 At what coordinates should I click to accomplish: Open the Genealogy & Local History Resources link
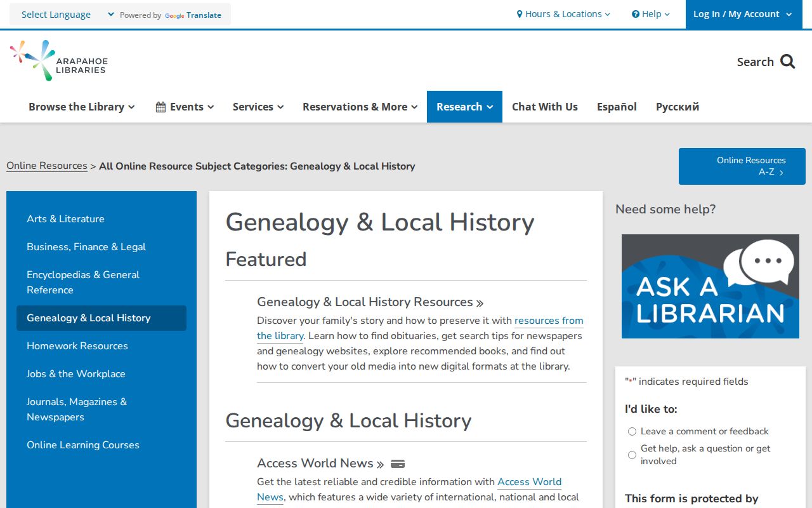click(370, 302)
